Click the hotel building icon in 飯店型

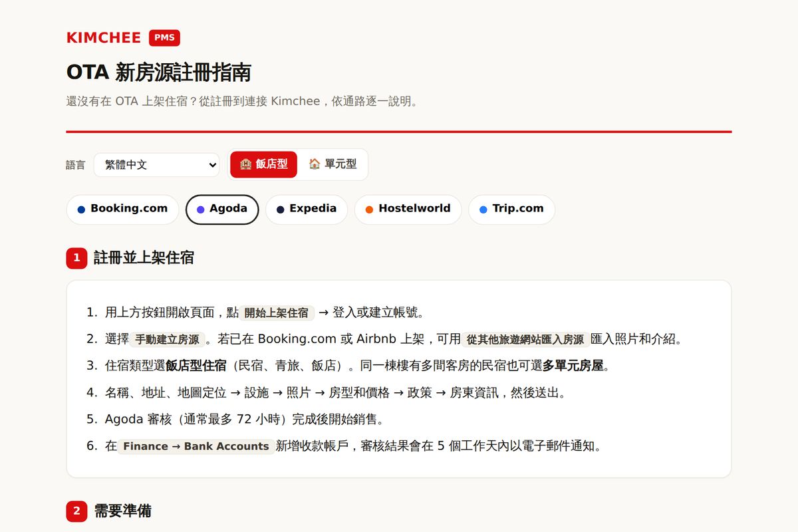click(245, 164)
